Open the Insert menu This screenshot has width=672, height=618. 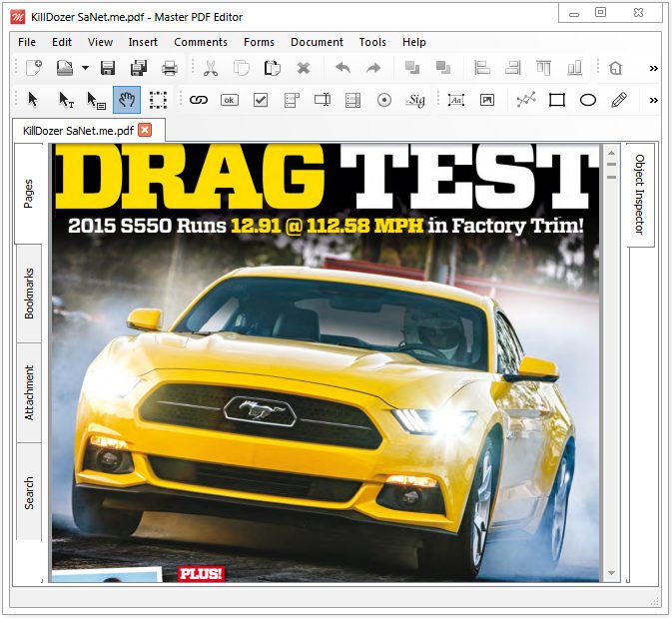coord(143,42)
